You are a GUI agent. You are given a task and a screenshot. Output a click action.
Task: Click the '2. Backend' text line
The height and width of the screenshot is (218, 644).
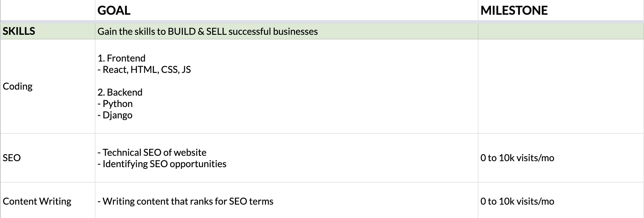pyautogui.click(x=120, y=92)
